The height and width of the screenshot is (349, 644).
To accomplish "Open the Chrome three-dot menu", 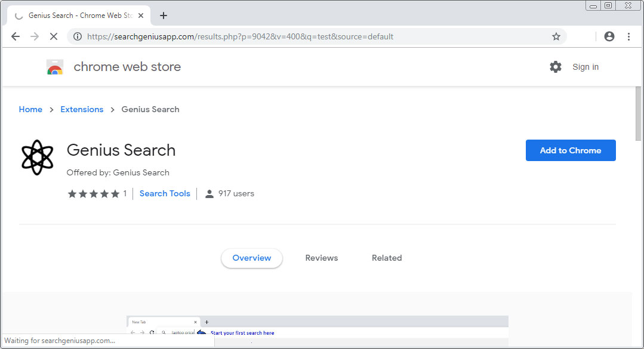I will click(628, 36).
